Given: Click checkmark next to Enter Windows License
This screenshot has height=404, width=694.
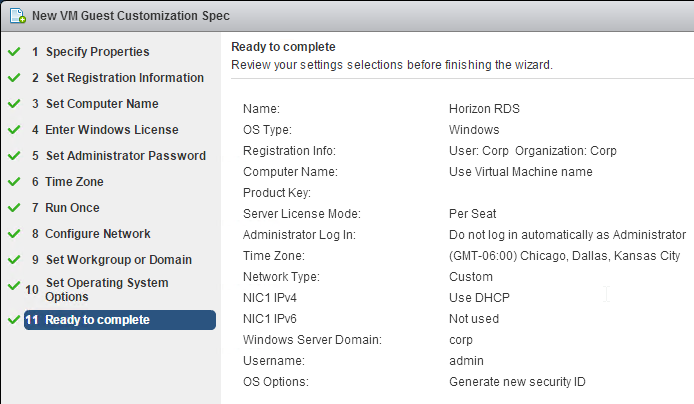Looking at the screenshot, I should [x=14, y=129].
